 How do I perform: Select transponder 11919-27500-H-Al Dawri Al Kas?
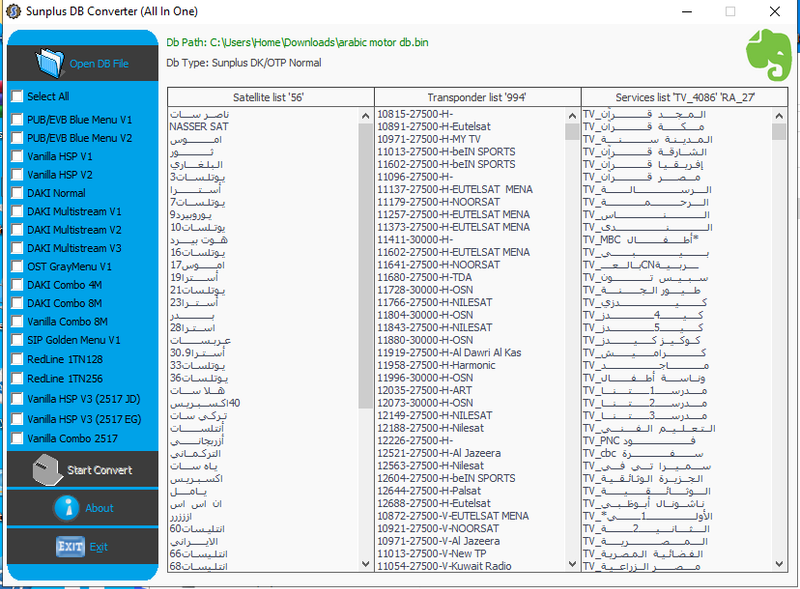click(x=449, y=353)
